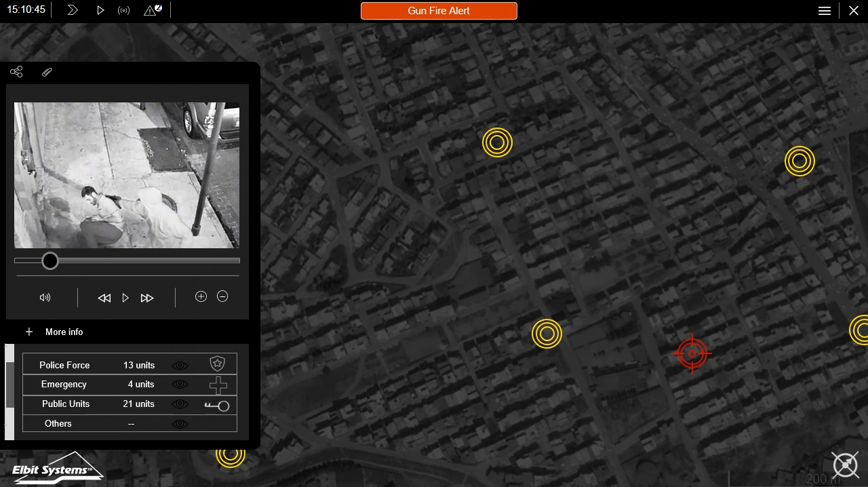Click the surveillance video thumbnail
This screenshot has height=487, width=868.
tap(127, 175)
